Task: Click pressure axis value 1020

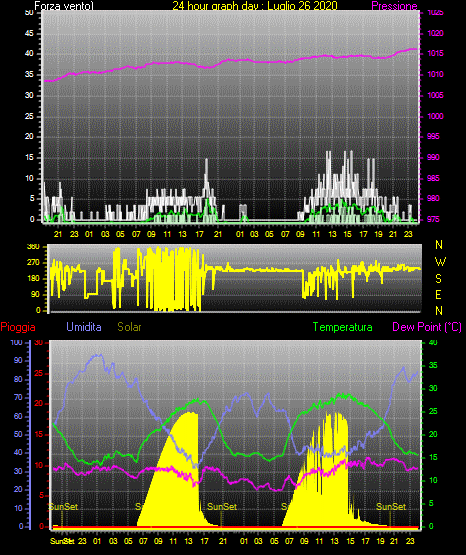Action: (x=435, y=33)
